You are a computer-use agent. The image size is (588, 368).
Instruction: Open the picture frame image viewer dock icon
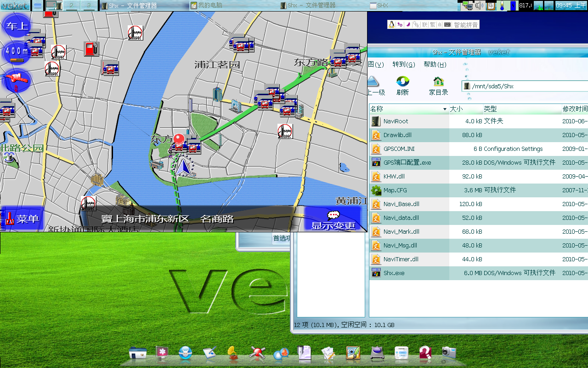coord(353,353)
